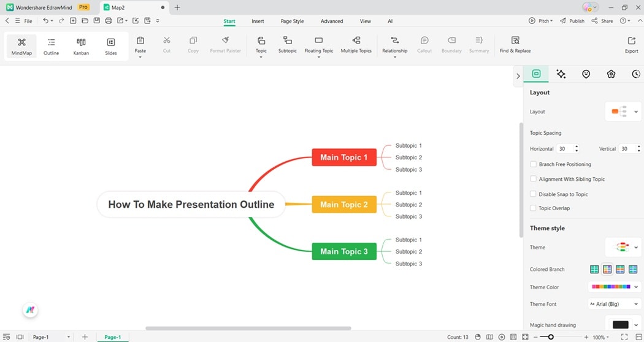Image resolution: width=644 pixels, height=342 pixels.
Task: Open Find & Replace
Action: coord(515,44)
